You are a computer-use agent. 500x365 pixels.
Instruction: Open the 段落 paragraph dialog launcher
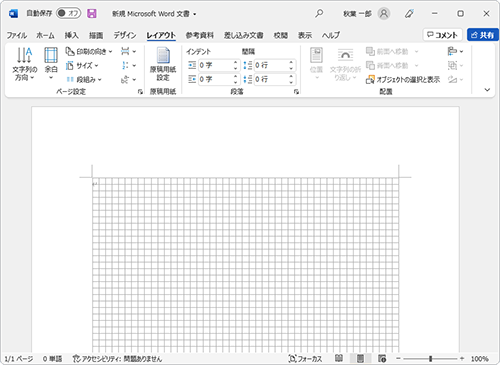[x=296, y=92]
